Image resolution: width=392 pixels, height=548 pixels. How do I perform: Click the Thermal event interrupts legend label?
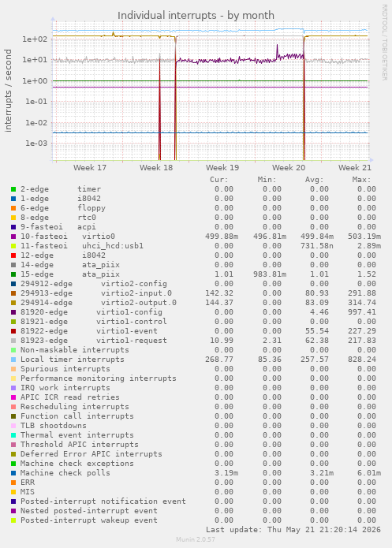click(77, 435)
